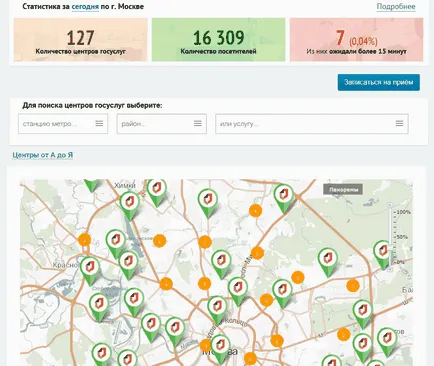Image resolution: width=434 pixels, height=366 pixels.
Task: Click the 100% mark on zoom scale
Action: coord(403,212)
